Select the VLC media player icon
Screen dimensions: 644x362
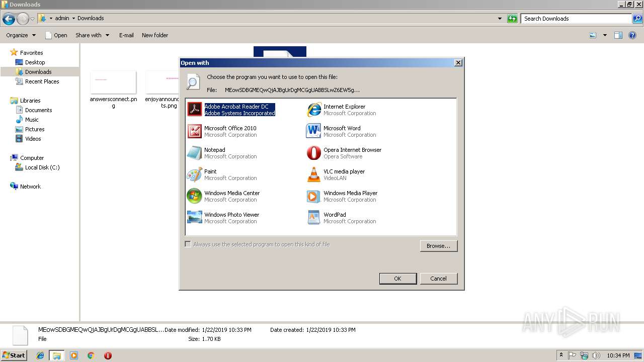pos(314,174)
